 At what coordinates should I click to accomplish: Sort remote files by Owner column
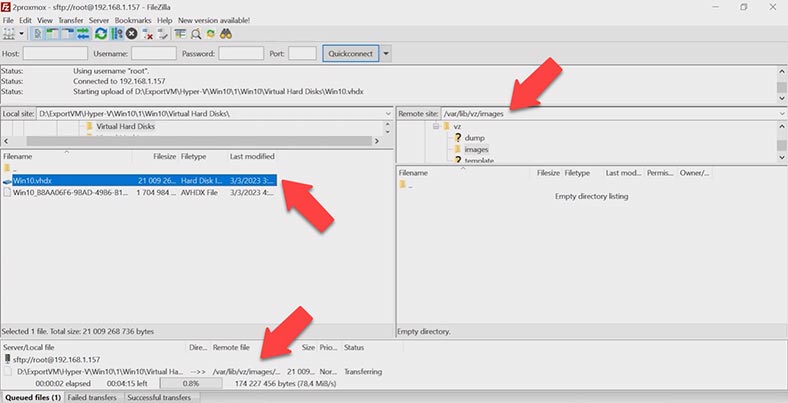pyautogui.click(x=695, y=173)
